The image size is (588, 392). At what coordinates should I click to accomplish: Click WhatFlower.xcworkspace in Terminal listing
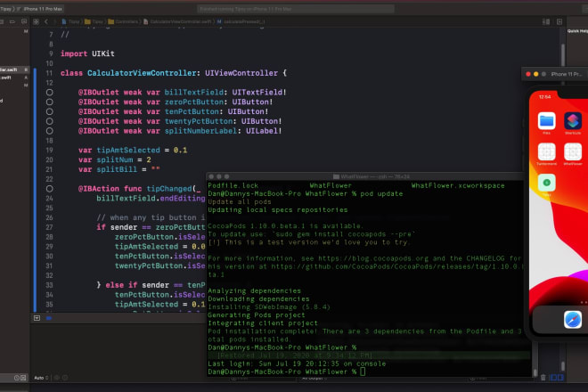click(458, 185)
